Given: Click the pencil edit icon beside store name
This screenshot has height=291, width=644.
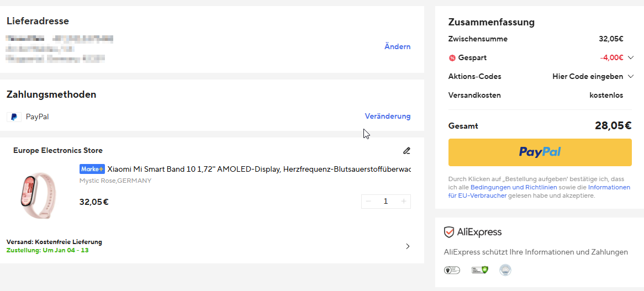Looking at the screenshot, I should [407, 151].
